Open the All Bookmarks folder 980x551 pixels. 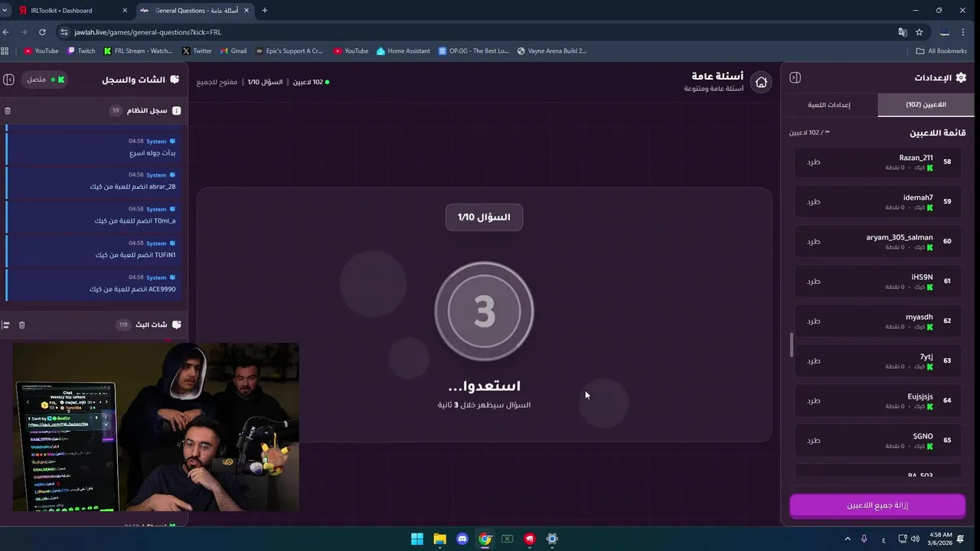tap(941, 51)
